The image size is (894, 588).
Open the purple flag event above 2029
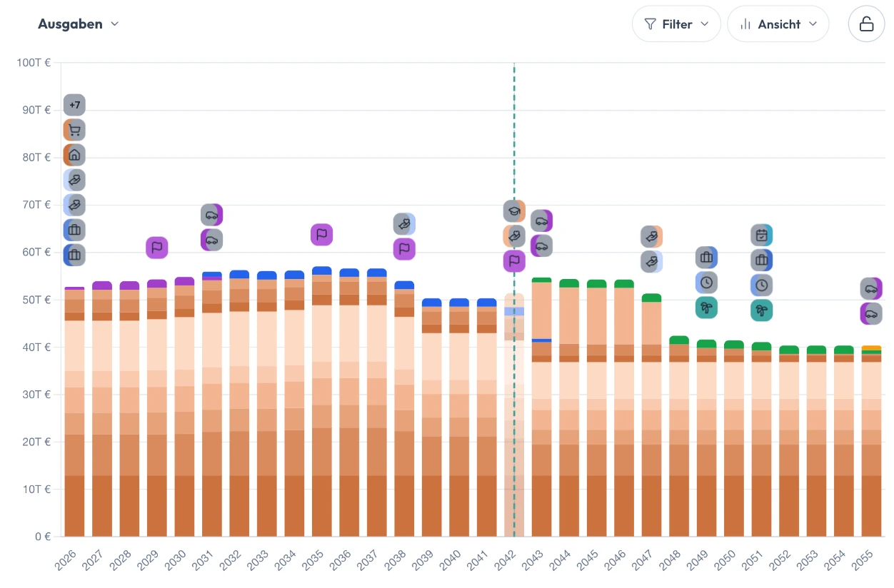[x=157, y=248]
